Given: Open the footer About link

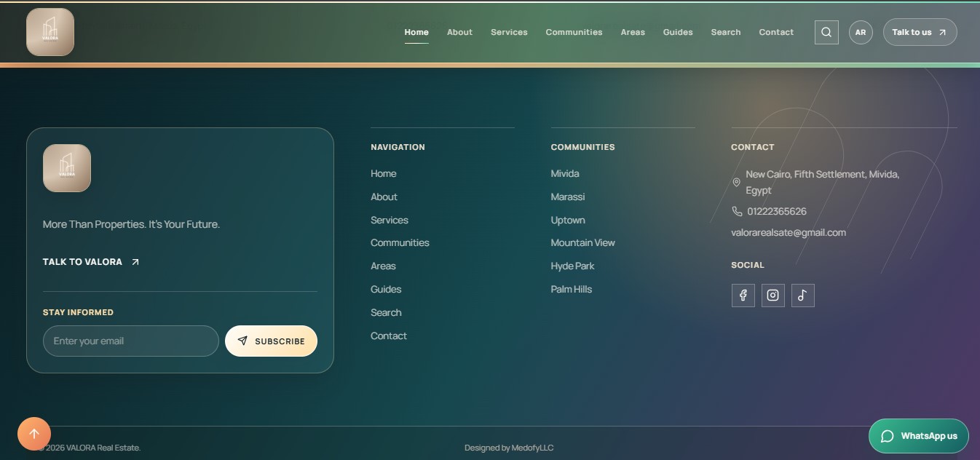Looking at the screenshot, I should click(x=384, y=197).
